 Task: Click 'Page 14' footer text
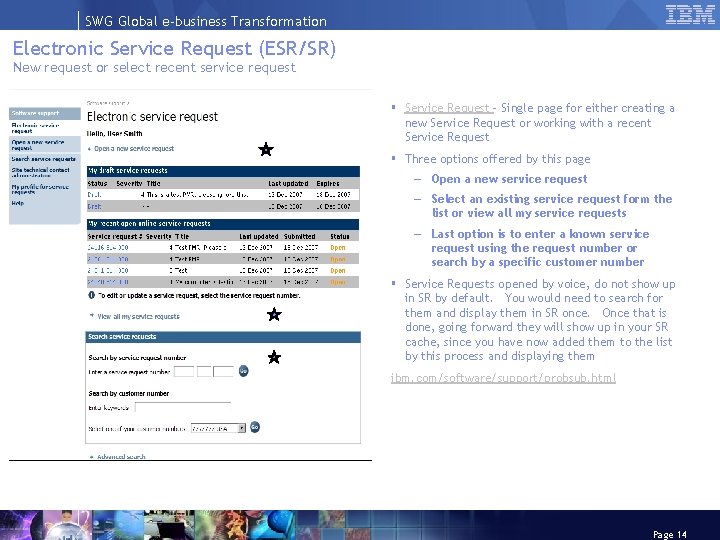(669, 534)
